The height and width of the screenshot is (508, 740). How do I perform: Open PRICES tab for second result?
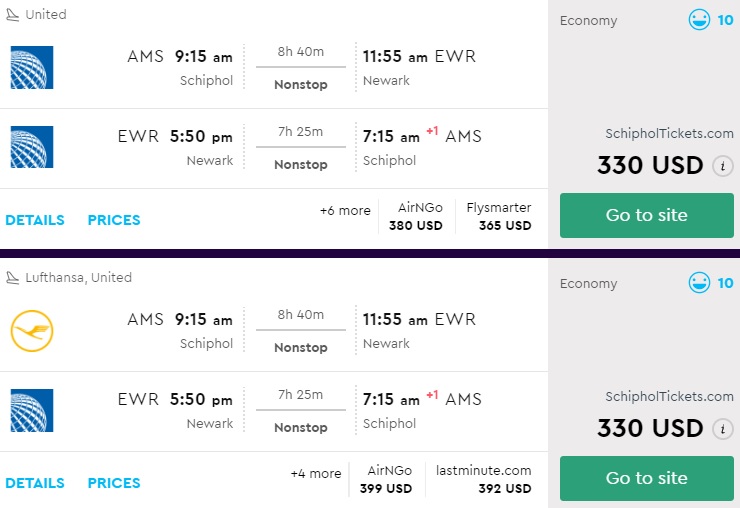[x=114, y=483]
